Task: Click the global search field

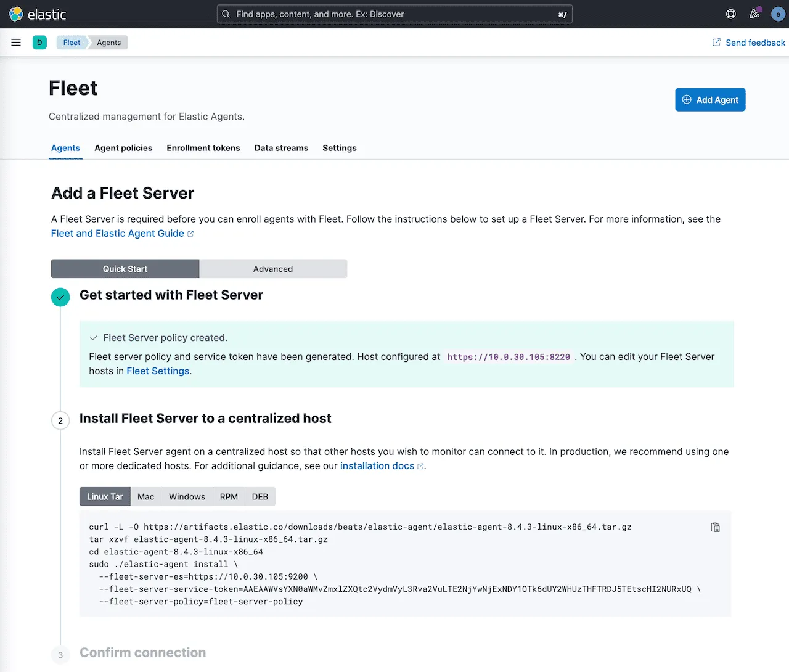Action: (394, 14)
